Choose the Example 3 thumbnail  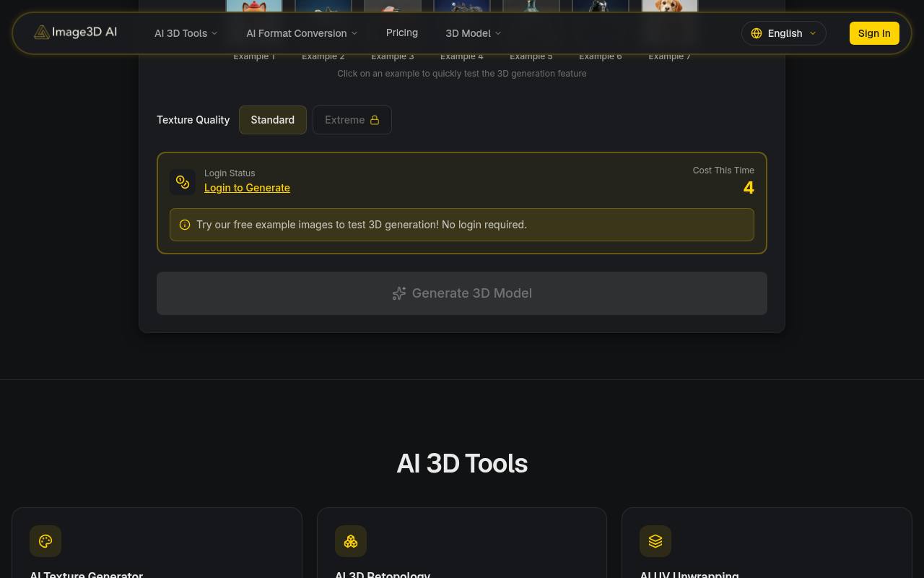point(393,7)
